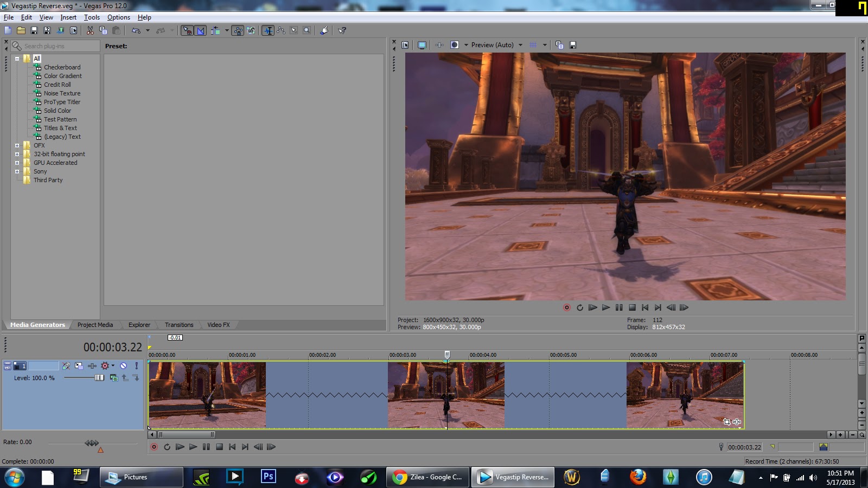Copy preview snapshot to clipboard icon
This screenshot has height=488, width=868.
[x=559, y=45]
